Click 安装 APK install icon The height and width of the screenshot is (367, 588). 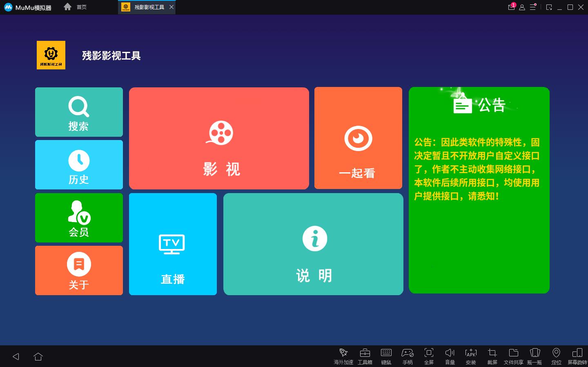(471, 356)
